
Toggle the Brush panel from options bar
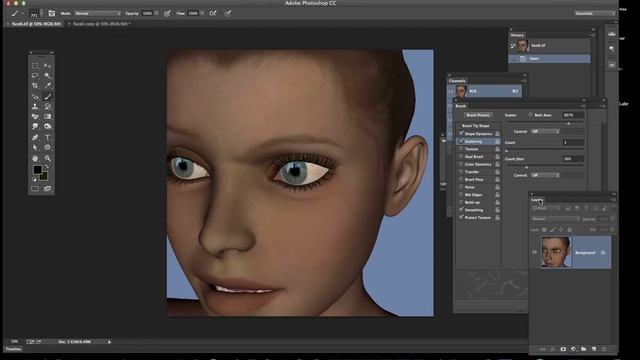pos(52,13)
